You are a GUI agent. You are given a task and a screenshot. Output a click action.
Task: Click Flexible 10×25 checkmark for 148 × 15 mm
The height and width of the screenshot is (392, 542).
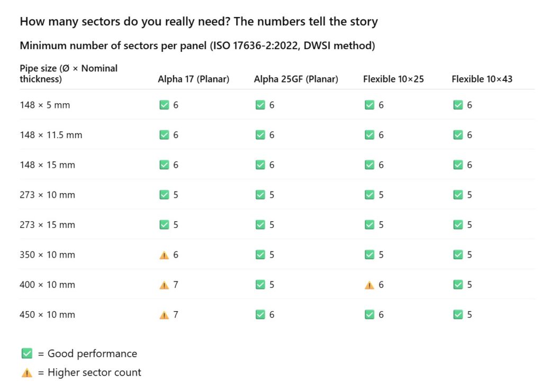pos(369,165)
